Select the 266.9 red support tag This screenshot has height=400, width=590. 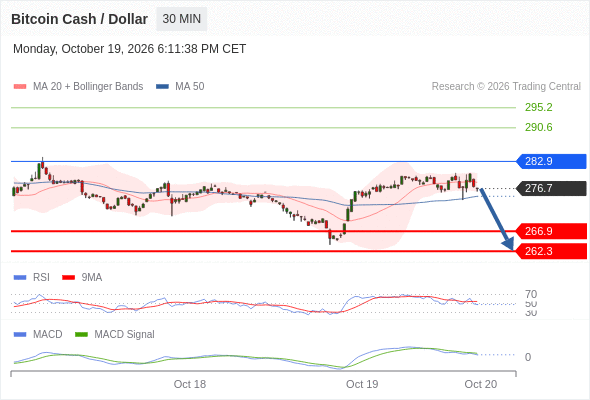point(551,231)
